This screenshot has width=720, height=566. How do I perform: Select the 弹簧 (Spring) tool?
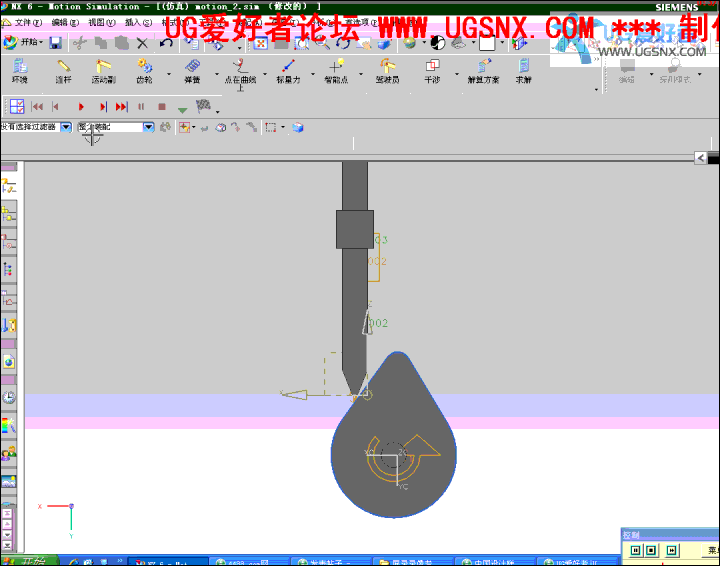(x=192, y=71)
